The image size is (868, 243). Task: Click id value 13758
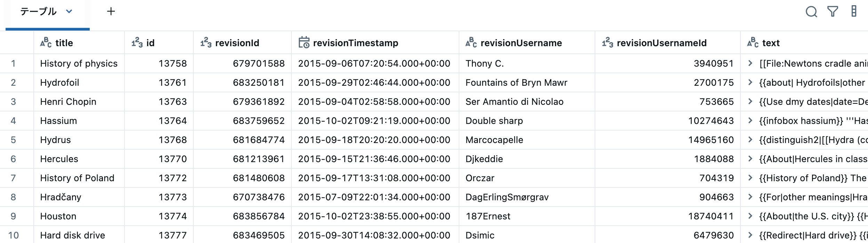click(x=173, y=64)
